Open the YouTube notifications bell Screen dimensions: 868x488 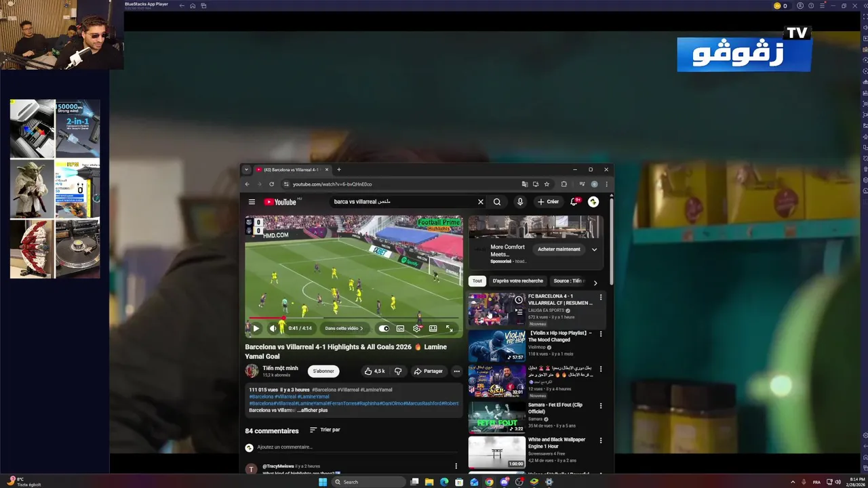click(574, 202)
